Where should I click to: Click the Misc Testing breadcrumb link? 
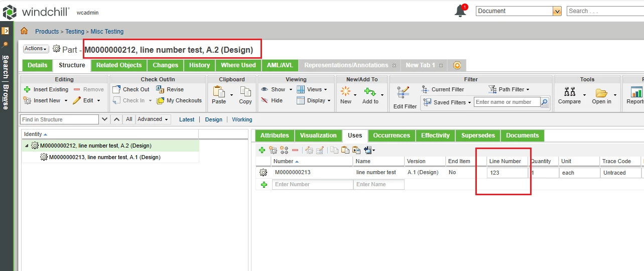click(107, 31)
